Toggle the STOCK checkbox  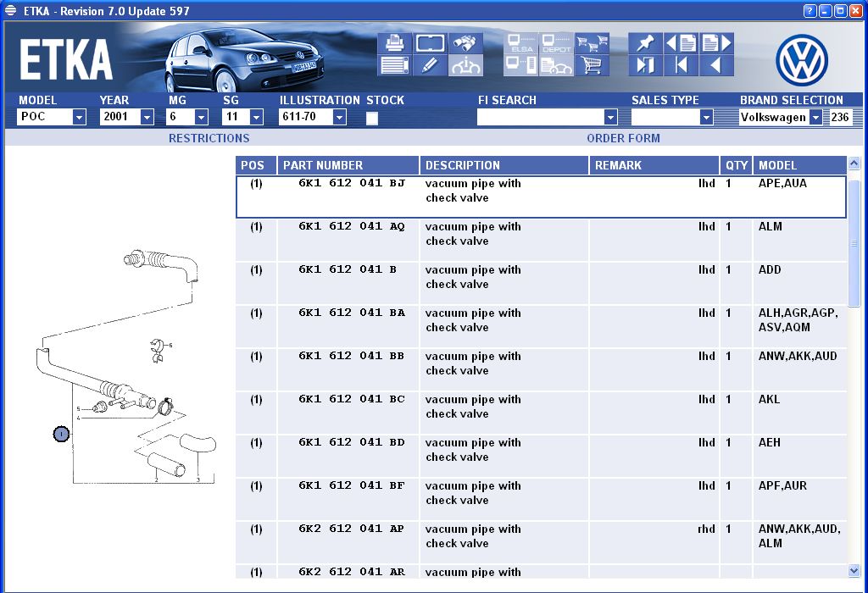coord(372,119)
